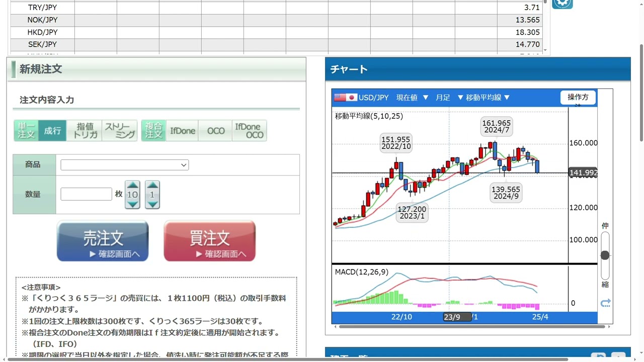Increase quantity by 1 with up arrow
The image size is (644, 362).
pos(152,185)
